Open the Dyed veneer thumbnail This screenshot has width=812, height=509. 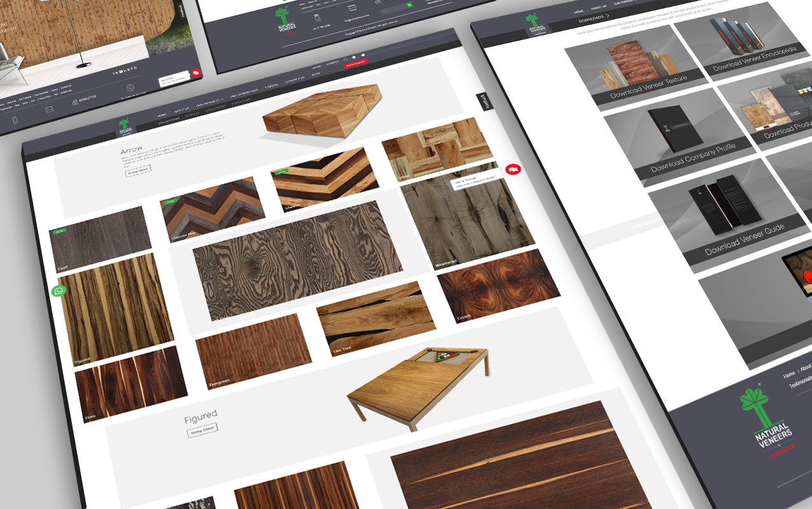[102, 239]
